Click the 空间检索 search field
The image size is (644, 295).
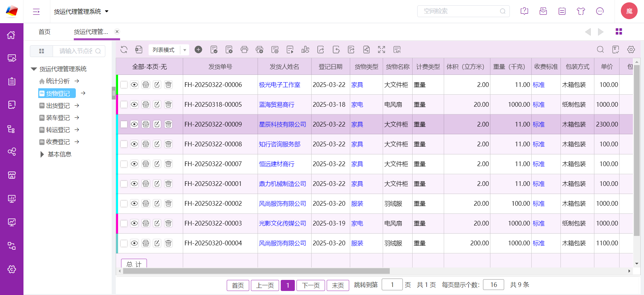pos(463,11)
